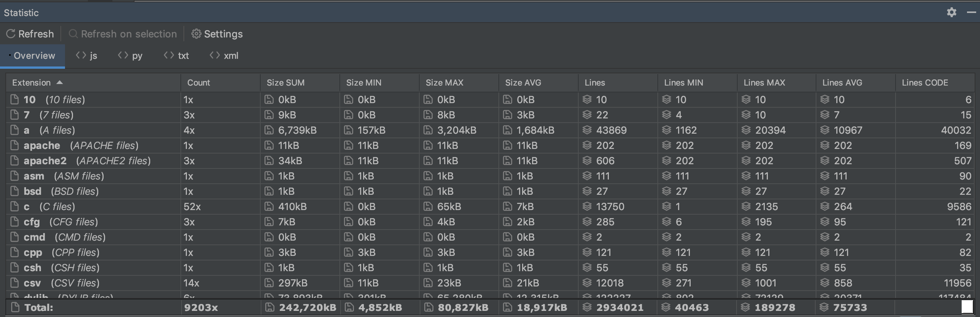Viewport: 980px width, 317px height.
Task: Sort by the Extension column arrow
Action: pos(60,82)
